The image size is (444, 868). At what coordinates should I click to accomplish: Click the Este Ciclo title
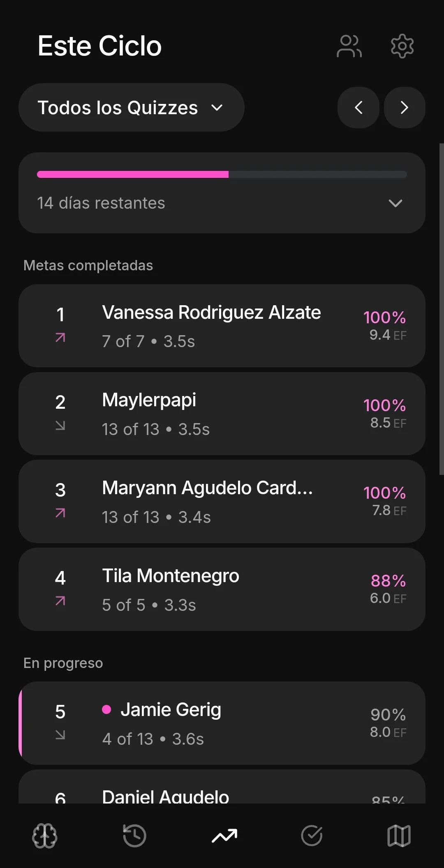click(99, 46)
